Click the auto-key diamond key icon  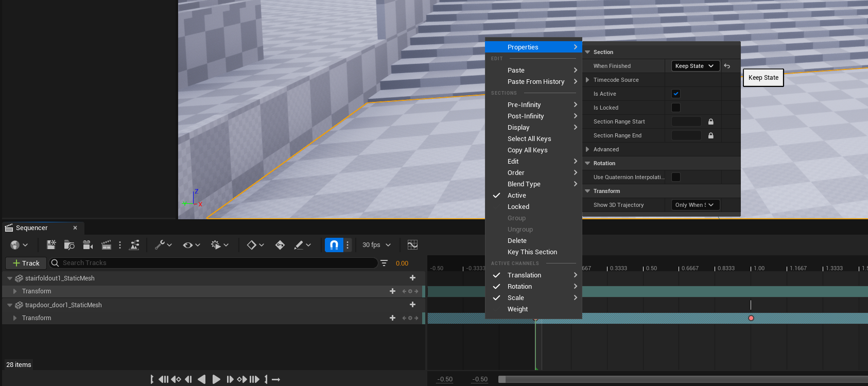tap(280, 245)
